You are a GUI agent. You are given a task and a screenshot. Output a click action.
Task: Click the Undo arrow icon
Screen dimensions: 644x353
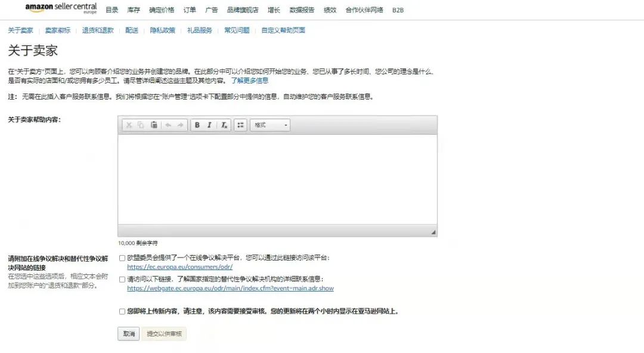169,125
